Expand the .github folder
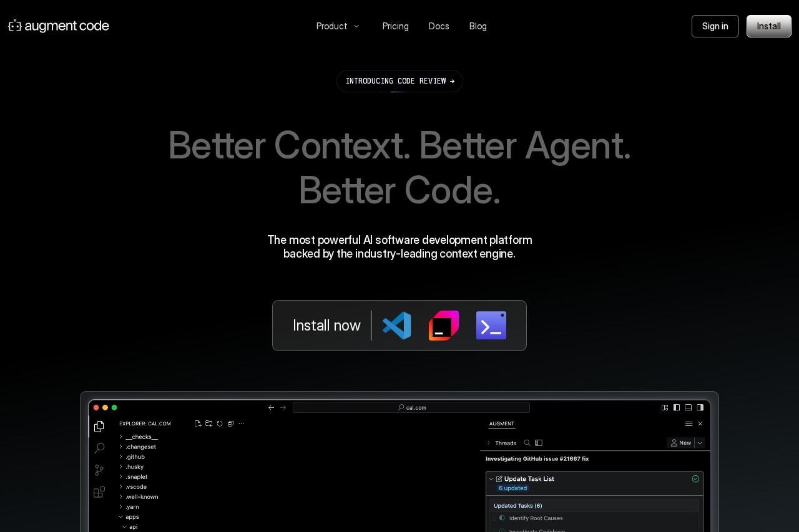Screen dimensions: 799x532 click(135, 457)
